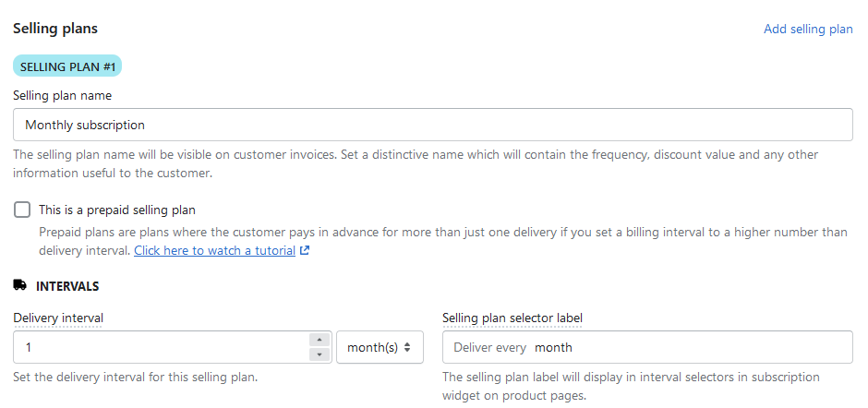
Task: Click the "Add selling plan" link
Action: 808,29
